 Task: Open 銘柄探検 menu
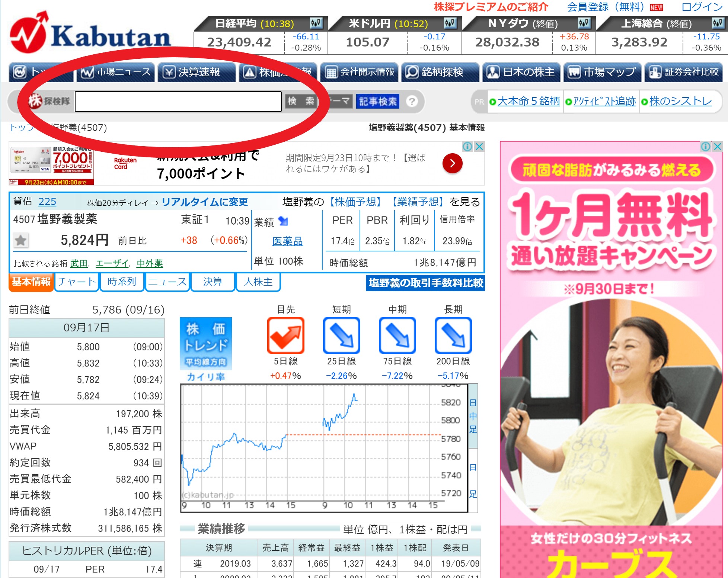440,72
